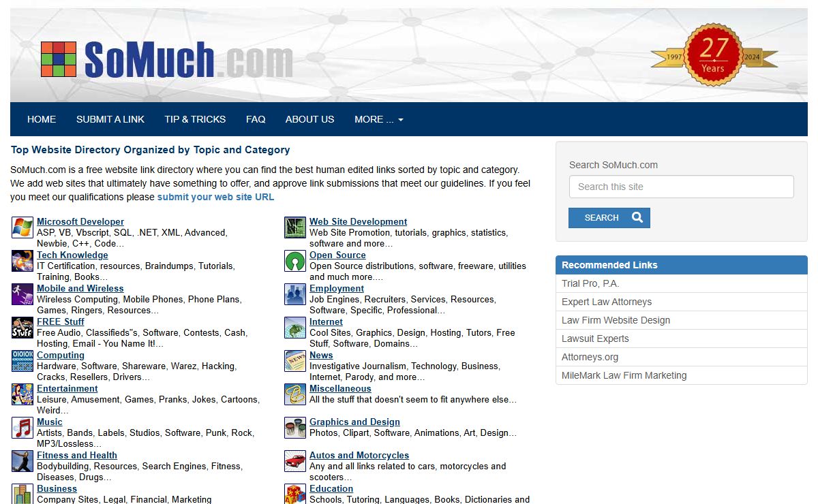Open SUBMIT A LINK in the navbar
The image size is (818, 504).
click(110, 119)
